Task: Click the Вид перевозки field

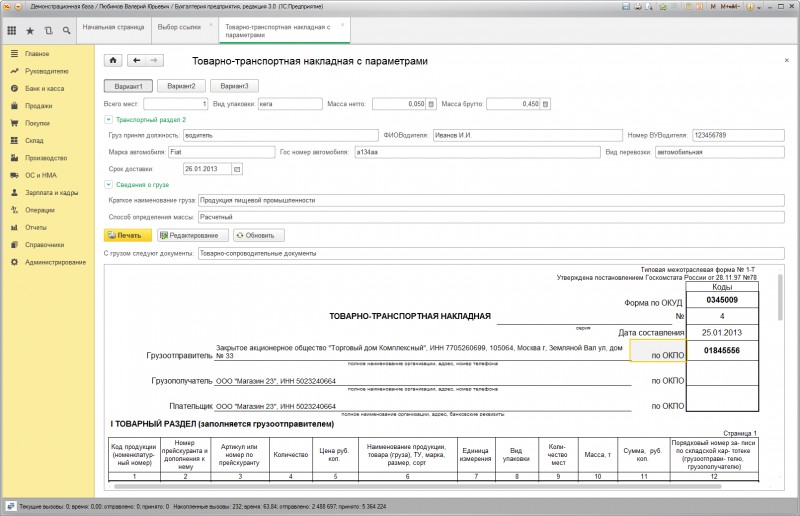Action: click(x=720, y=152)
